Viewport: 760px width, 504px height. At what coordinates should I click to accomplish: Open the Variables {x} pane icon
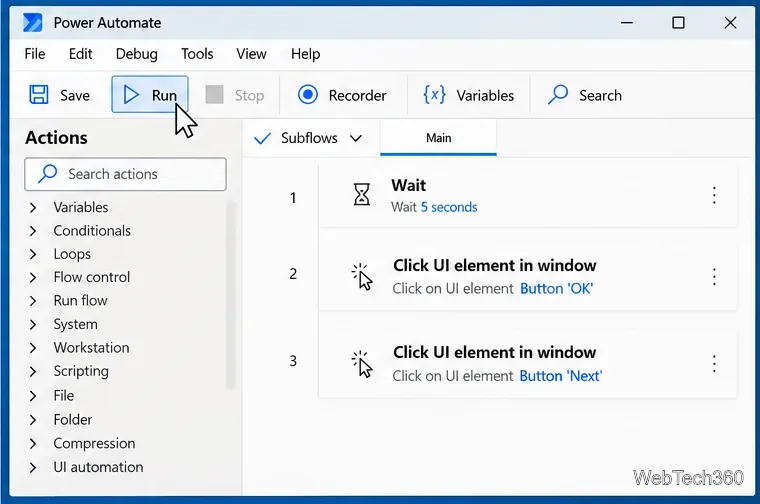coord(434,94)
